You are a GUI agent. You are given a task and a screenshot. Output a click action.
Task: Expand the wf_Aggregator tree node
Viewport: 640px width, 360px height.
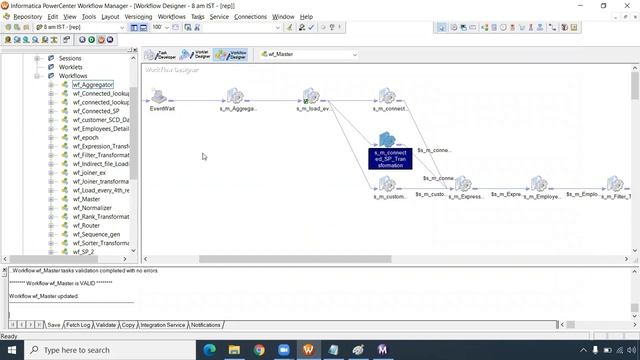tap(51, 85)
